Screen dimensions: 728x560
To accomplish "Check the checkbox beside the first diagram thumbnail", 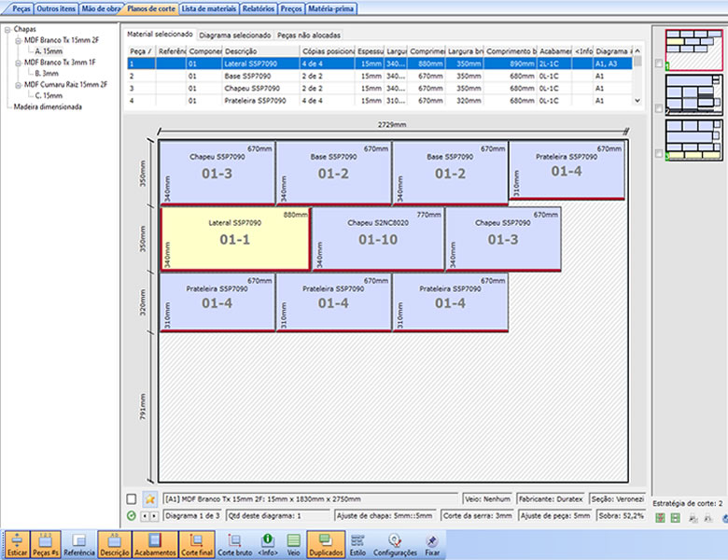I will coord(660,63).
